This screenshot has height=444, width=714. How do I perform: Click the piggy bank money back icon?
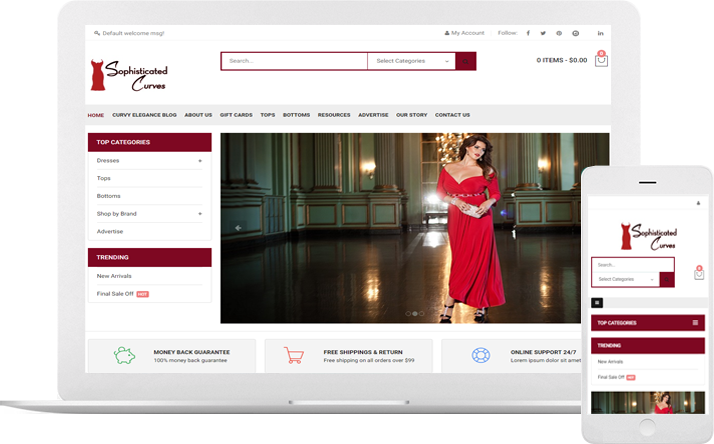125,355
